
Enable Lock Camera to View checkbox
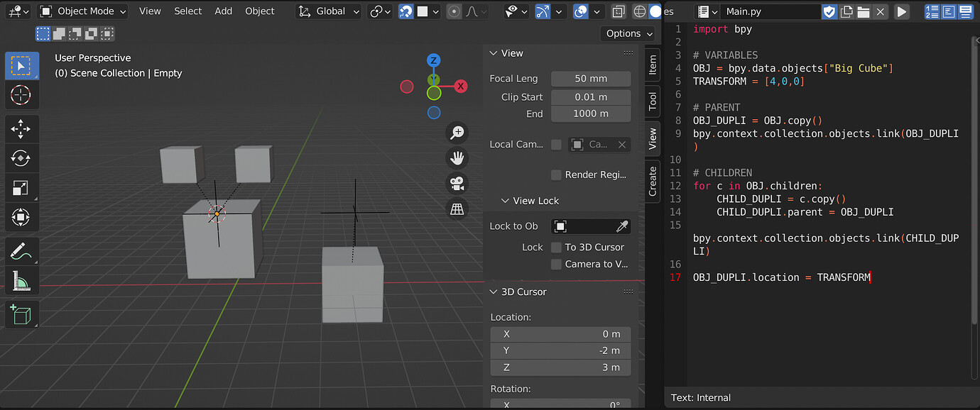pos(556,264)
